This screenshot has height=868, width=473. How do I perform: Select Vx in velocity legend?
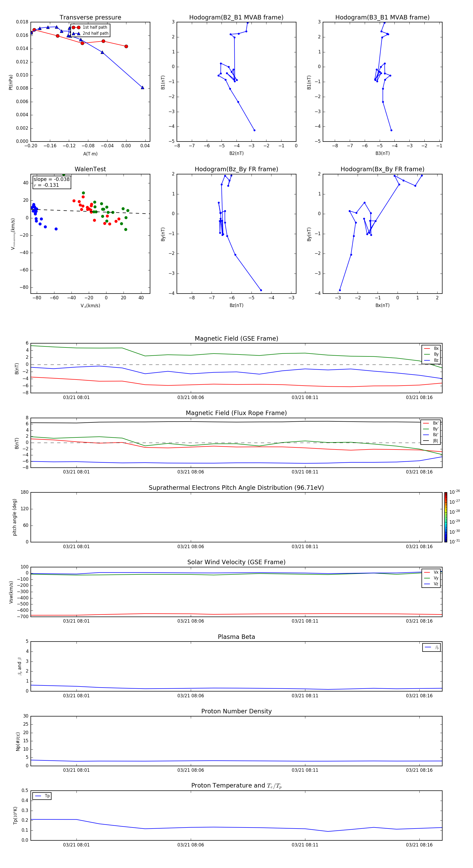431,572
